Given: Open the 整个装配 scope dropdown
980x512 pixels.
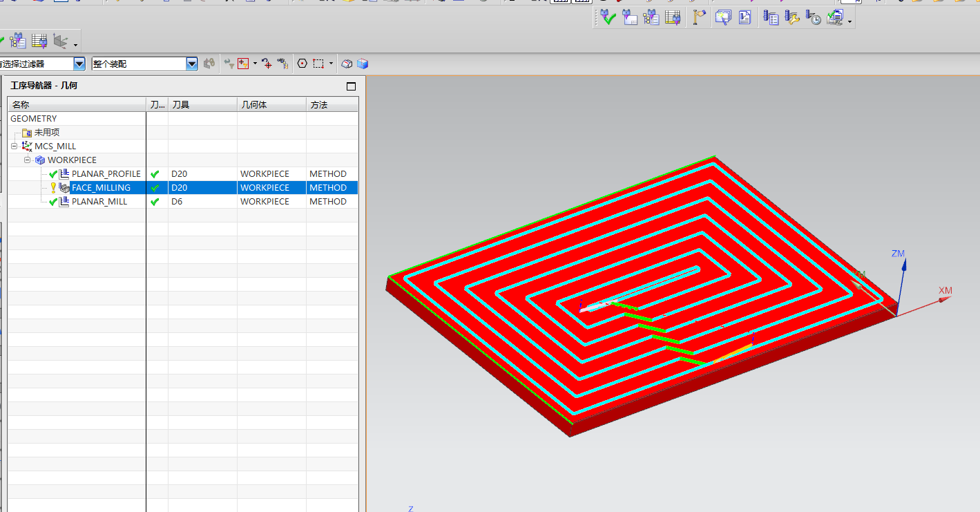Looking at the screenshot, I should pos(192,64).
